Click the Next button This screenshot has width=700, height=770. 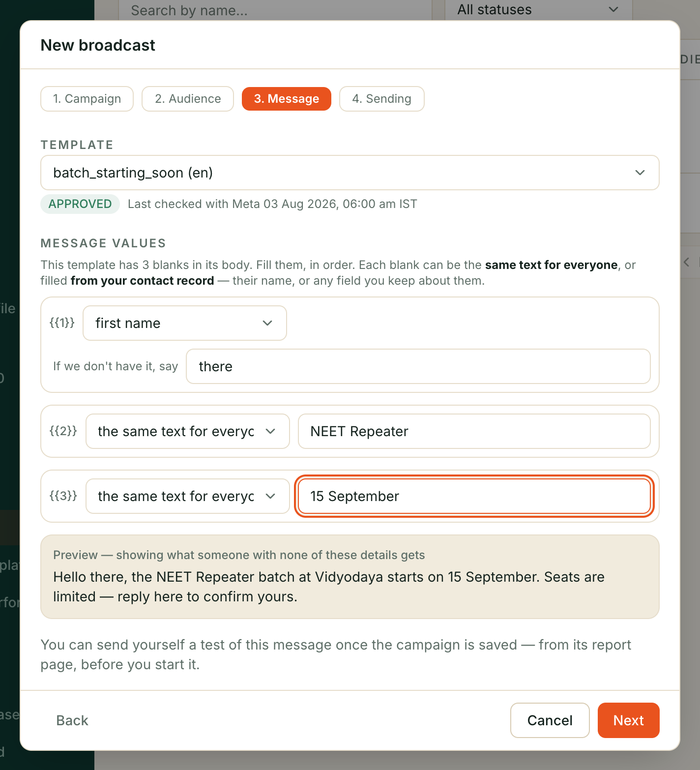click(629, 720)
